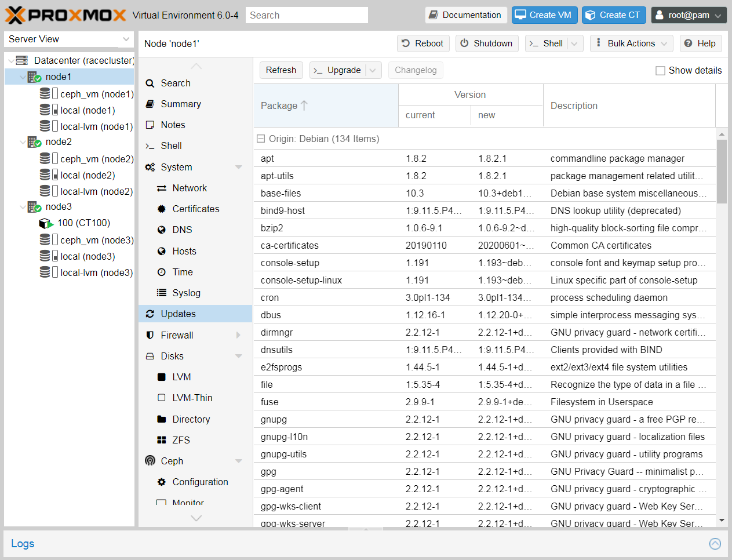
Task: Open the Upgrade button dropdown arrow
Action: coord(373,70)
